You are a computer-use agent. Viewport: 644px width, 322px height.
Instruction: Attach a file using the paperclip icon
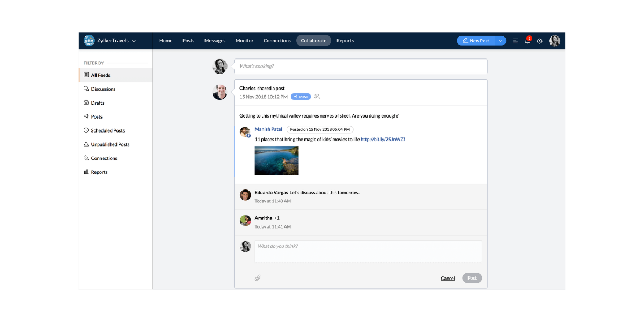point(258,277)
